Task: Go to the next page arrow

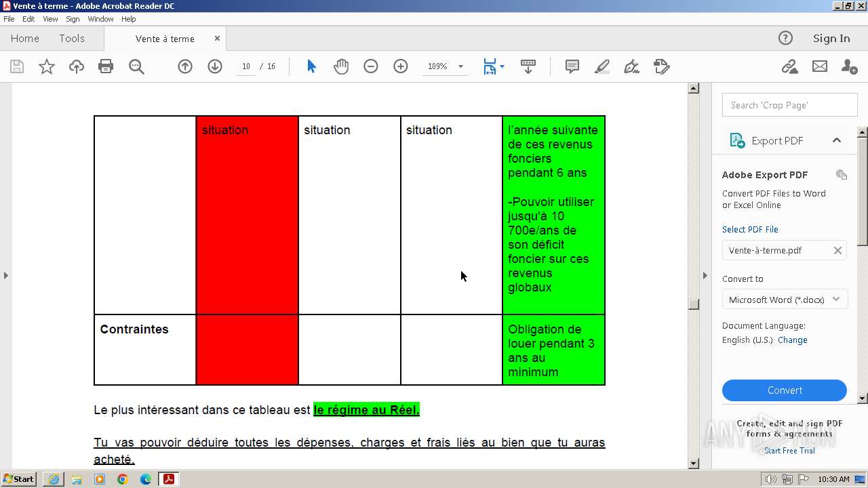Action: coord(215,66)
